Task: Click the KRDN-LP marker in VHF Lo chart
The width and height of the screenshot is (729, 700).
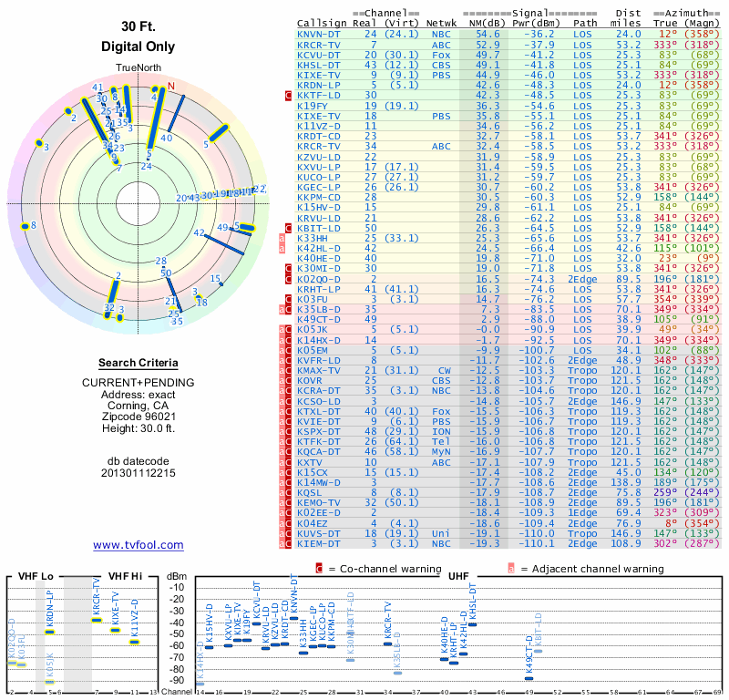Action: coord(50,632)
